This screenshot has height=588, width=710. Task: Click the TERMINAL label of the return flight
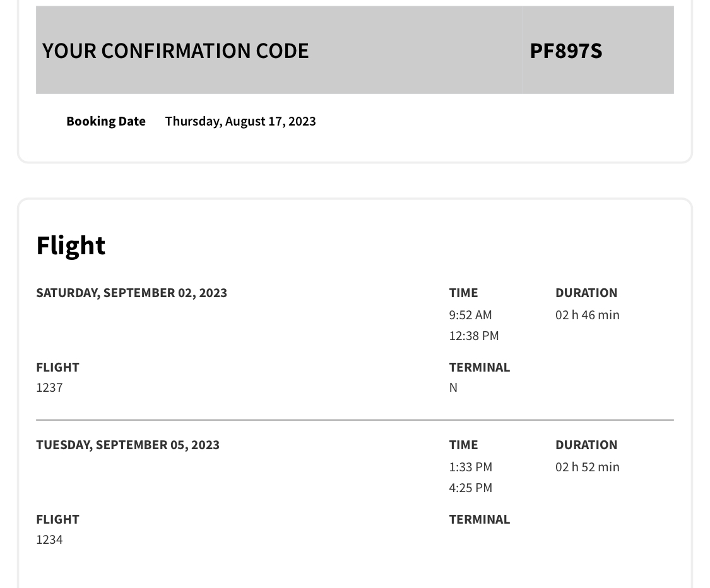pos(480,519)
